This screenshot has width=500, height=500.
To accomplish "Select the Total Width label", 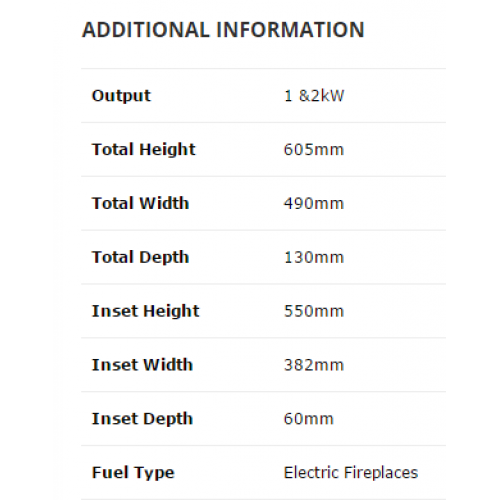I will click(140, 203).
